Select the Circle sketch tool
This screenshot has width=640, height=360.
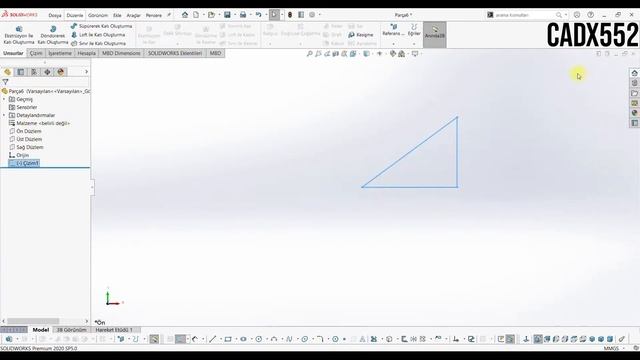coord(259,339)
